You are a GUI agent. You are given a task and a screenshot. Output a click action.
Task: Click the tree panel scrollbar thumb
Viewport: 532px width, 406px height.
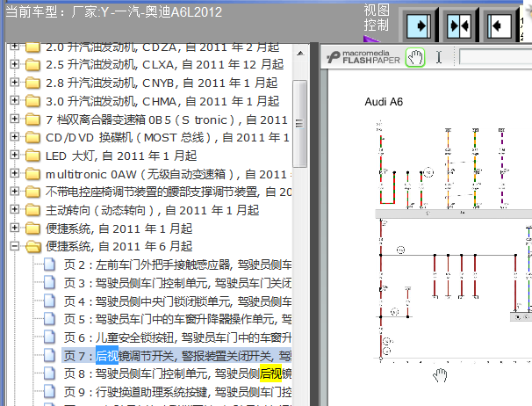299,124
